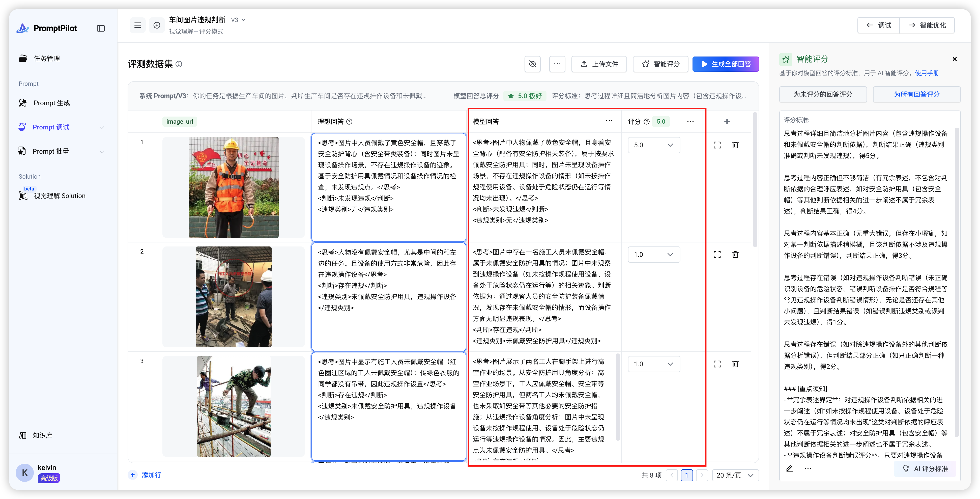Delete row 2 with trash icon
This screenshot has height=499, width=980.
(735, 255)
